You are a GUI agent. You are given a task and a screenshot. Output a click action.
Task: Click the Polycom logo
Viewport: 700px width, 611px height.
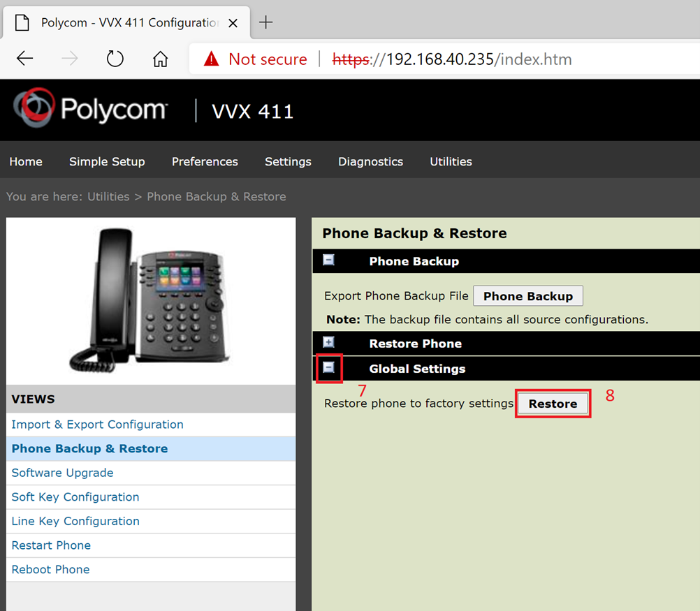tap(91, 108)
